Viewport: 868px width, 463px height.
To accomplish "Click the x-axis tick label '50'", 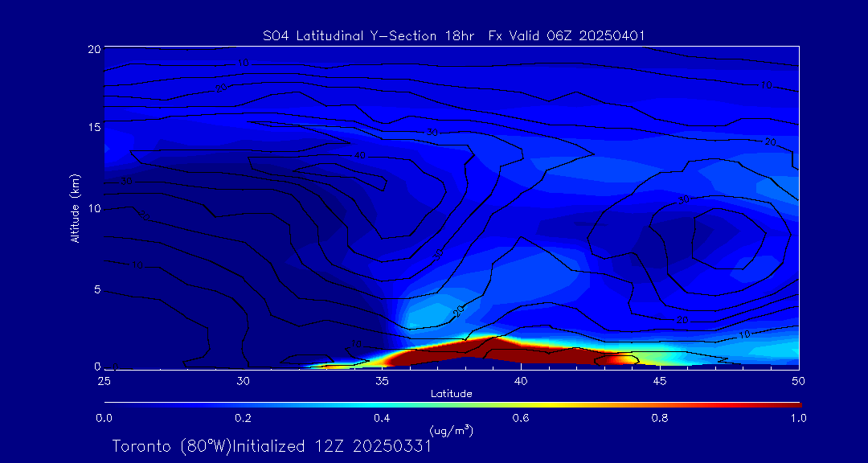I will click(x=799, y=381).
